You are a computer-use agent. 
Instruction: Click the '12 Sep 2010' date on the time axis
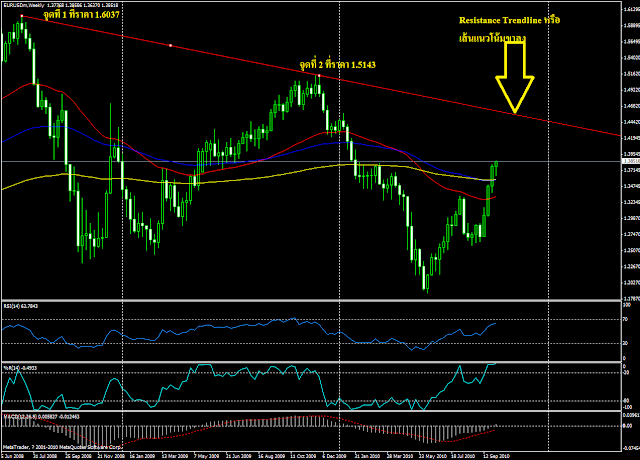tap(496, 456)
